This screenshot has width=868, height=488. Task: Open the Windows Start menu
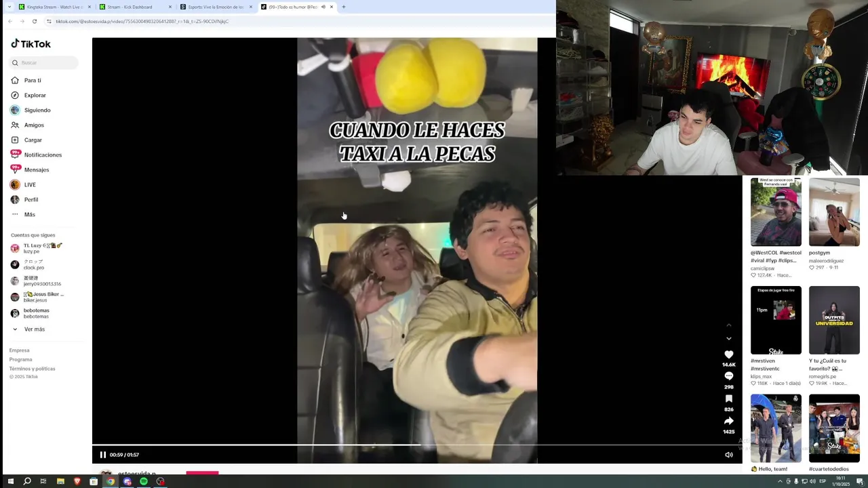point(10,481)
